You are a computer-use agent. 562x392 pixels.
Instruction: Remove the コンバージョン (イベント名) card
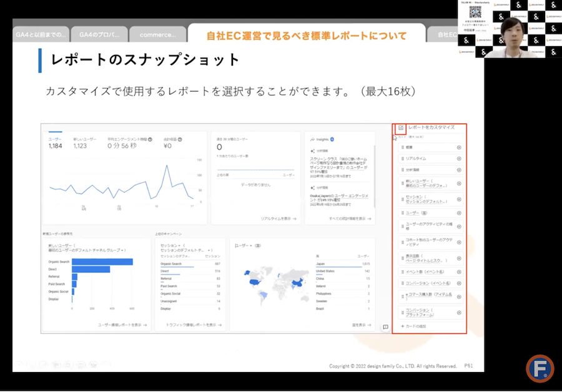coord(459,283)
